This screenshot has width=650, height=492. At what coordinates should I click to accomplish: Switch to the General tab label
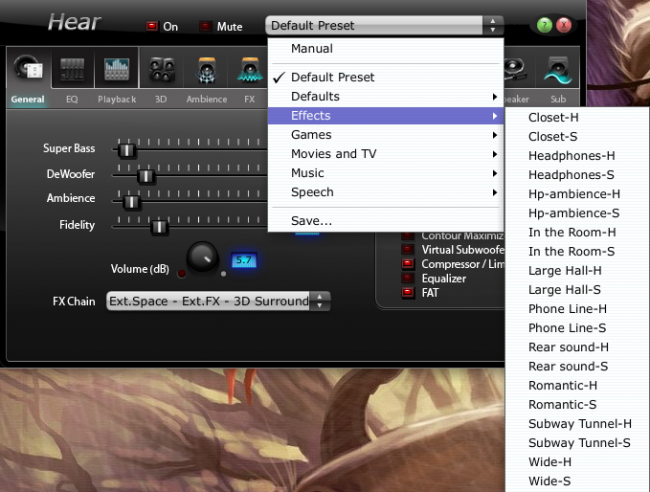click(28, 99)
